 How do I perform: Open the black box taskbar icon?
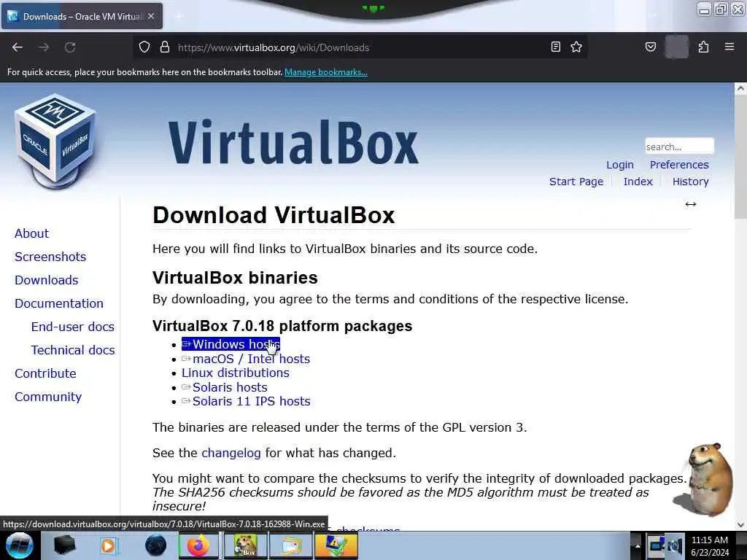[64, 545]
